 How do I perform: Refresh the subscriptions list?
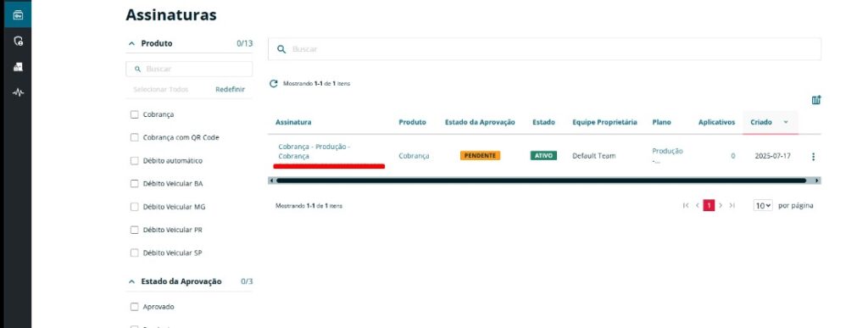coord(273,84)
